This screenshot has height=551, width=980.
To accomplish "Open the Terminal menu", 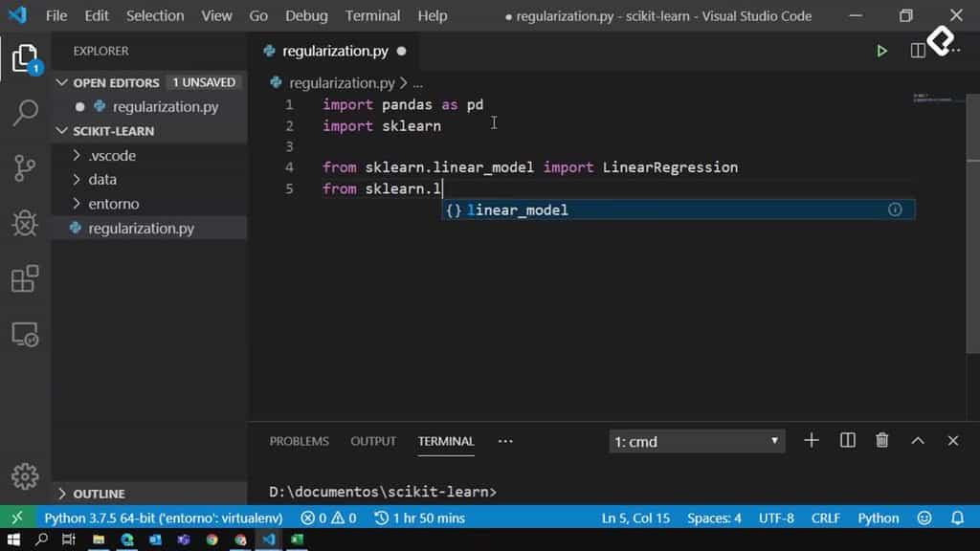I will click(372, 15).
